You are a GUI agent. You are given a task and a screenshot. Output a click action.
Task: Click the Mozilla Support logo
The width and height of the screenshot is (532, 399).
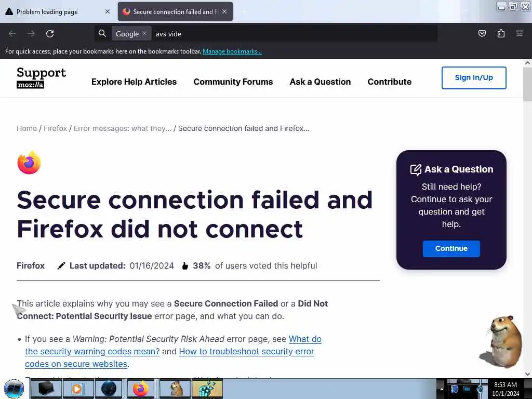(x=42, y=77)
